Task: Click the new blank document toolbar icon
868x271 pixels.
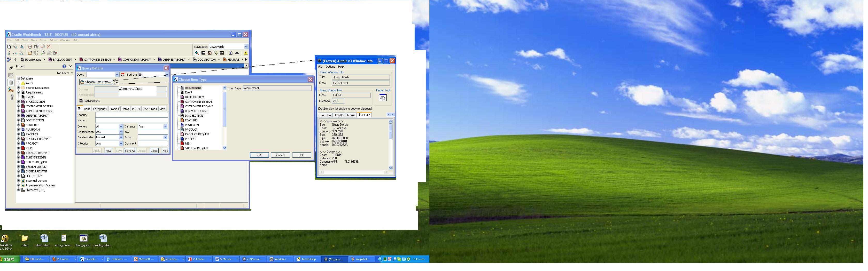Action: point(9,47)
